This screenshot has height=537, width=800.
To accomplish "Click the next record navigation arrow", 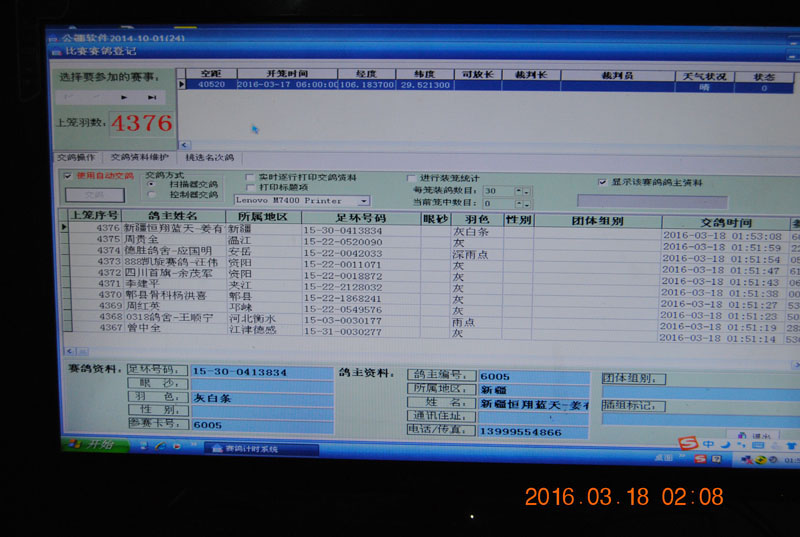I will click(x=124, y=98).
